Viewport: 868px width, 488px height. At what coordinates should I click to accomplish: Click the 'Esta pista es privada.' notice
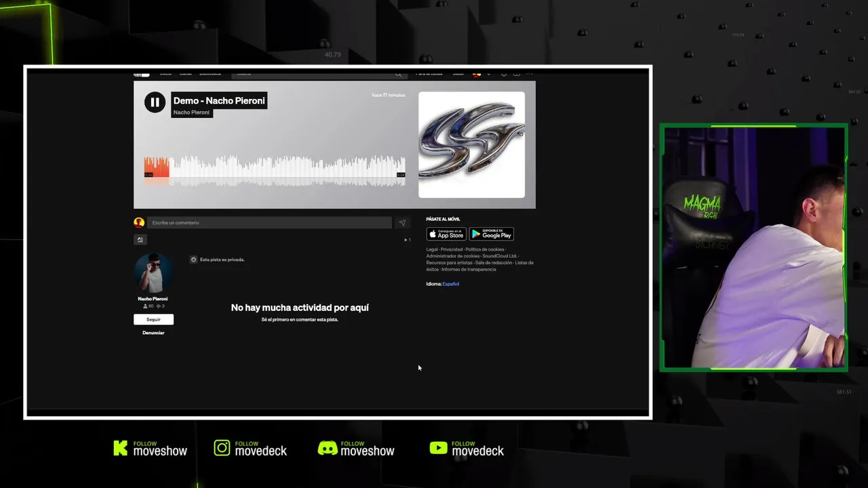click(x=222, y=260)
